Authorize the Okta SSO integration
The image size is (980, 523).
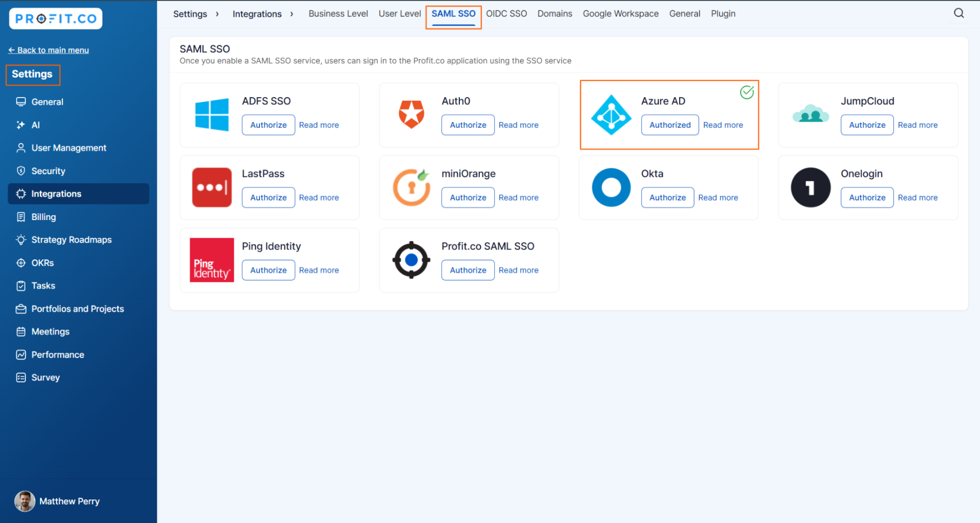(667, 198)
